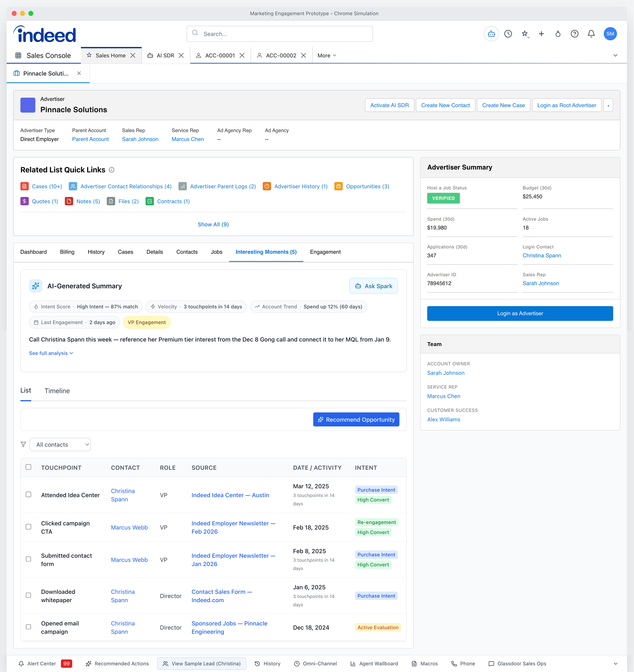Click the filter funnel icon above the table
Image resolution: width=634 pixels, height=672 pixels.
click(23, 444)
